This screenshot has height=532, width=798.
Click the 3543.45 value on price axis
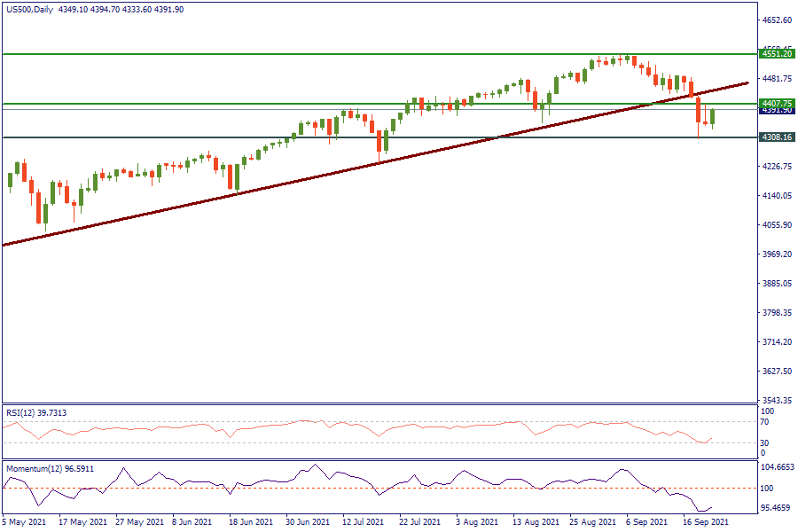point(777,401)
